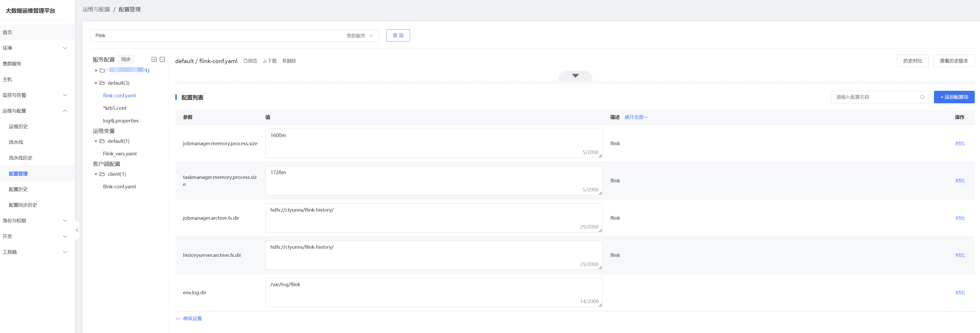Open the Flink 集群服务 dropdown
980x333 pixels.
coord(234,35)
